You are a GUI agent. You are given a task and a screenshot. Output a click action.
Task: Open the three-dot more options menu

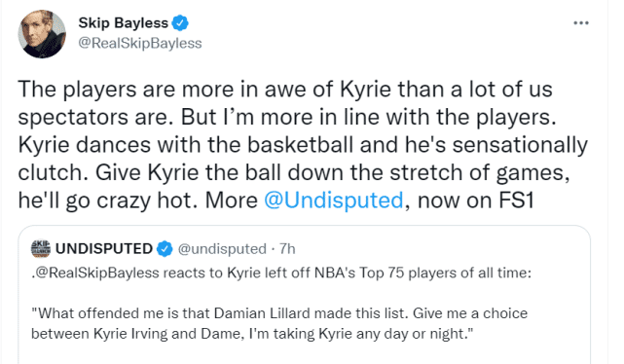pyautogui.click(x=581, y=23)
